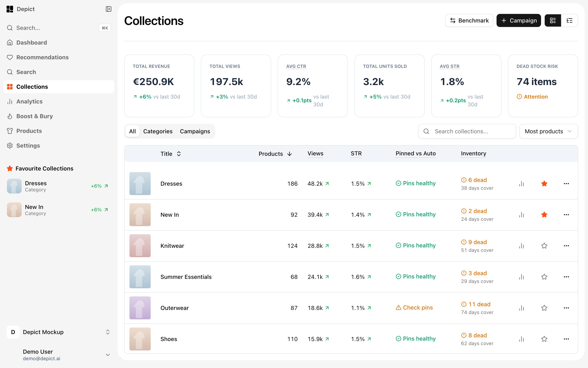
Task: Click the AVG STR label
Action: 450,66
